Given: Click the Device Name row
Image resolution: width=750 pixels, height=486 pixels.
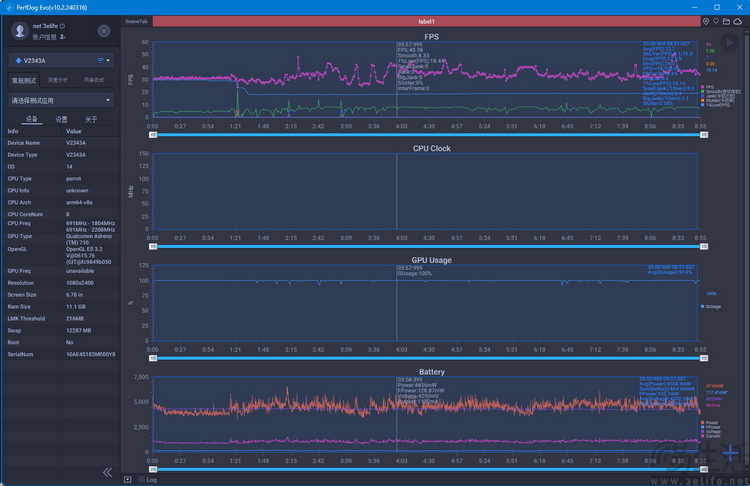Looking at the screenshot, I should (61, 143).
